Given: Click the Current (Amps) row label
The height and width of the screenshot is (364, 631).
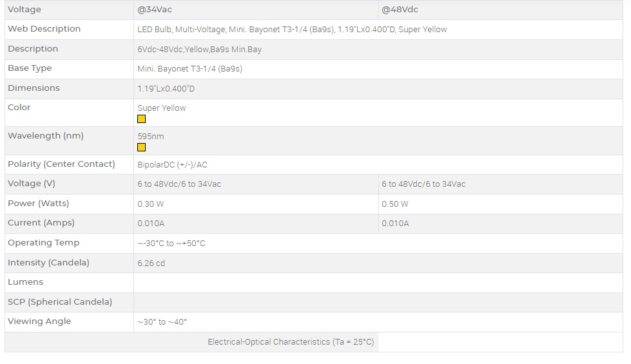Looking at the screenshot, I should click(x=41, y=223).
